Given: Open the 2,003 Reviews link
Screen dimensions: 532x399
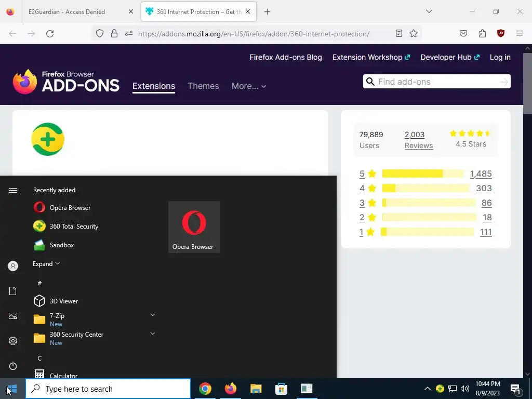Looking at the screenshot, I should (419, 140).
